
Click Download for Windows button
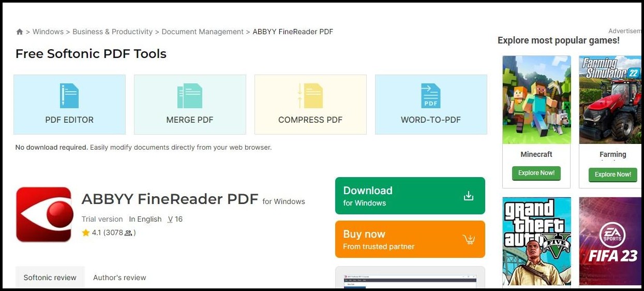pos(410,196)
